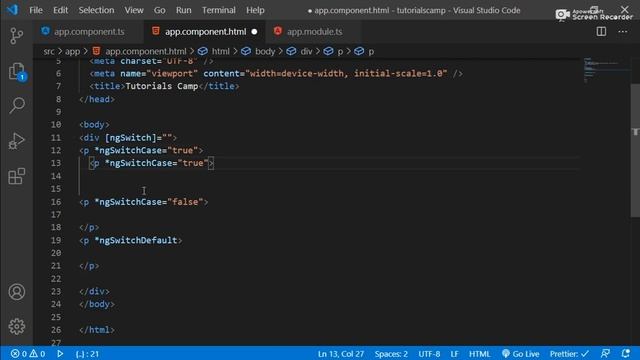This screenshot has height=360, width=640.
Task: Switch to the app.component.html tab
Action: click(205, 31)
